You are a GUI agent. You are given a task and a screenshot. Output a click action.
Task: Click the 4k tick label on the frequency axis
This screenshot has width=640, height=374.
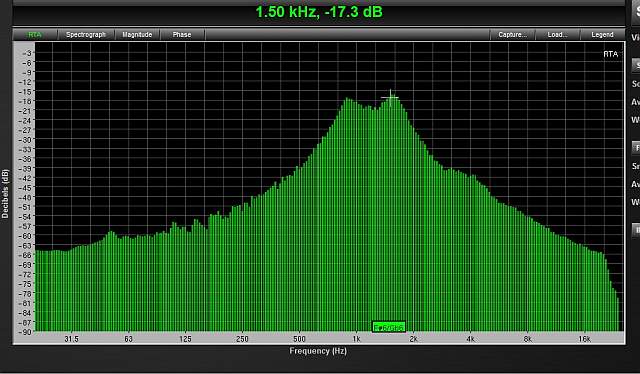coord(470,339)
